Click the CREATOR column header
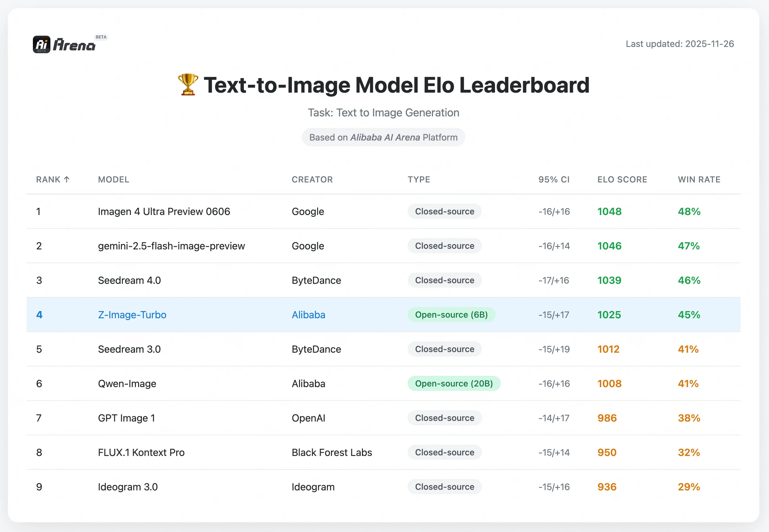This screenshot has height=532, width=769. [x=312, y=179]
